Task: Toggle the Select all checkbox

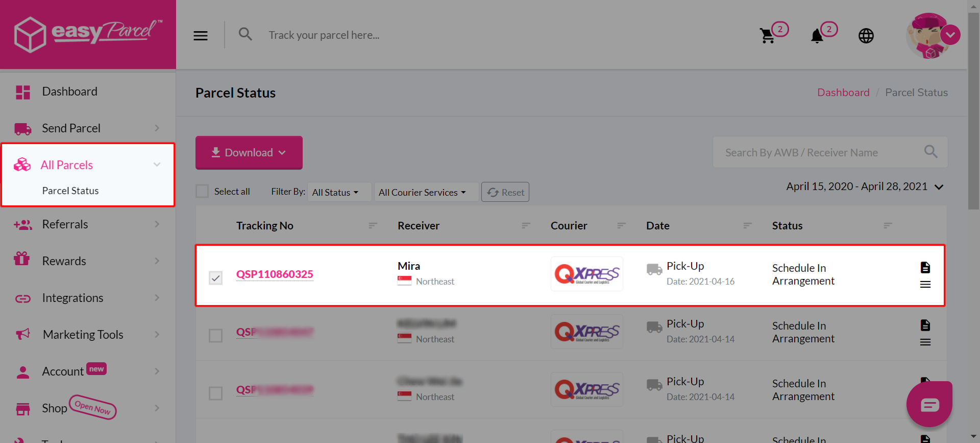Action: pos(202,191)
